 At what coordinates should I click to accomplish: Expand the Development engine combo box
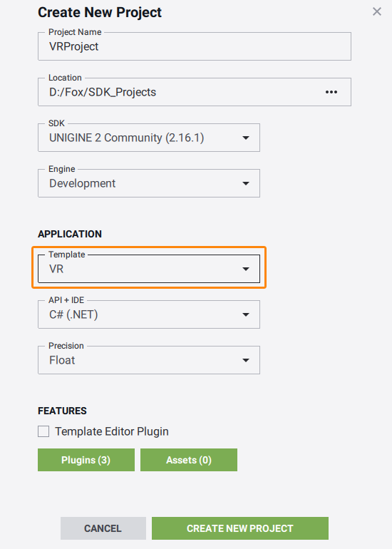click(x=149, y=183)
